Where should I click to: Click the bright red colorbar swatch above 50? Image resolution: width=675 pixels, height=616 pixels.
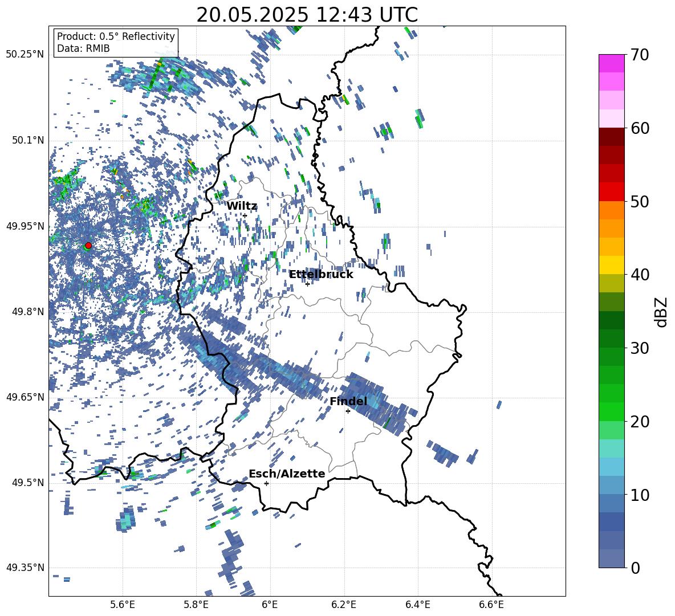coord(612,192)
